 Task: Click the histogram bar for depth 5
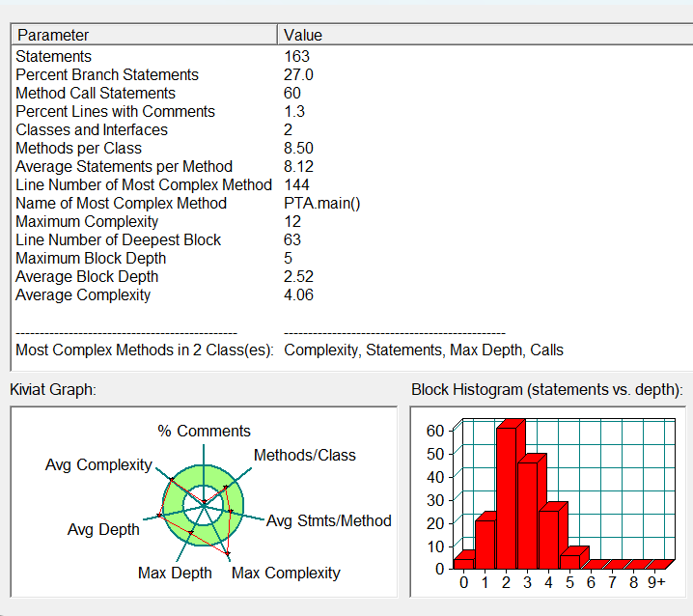coord(570,561)
